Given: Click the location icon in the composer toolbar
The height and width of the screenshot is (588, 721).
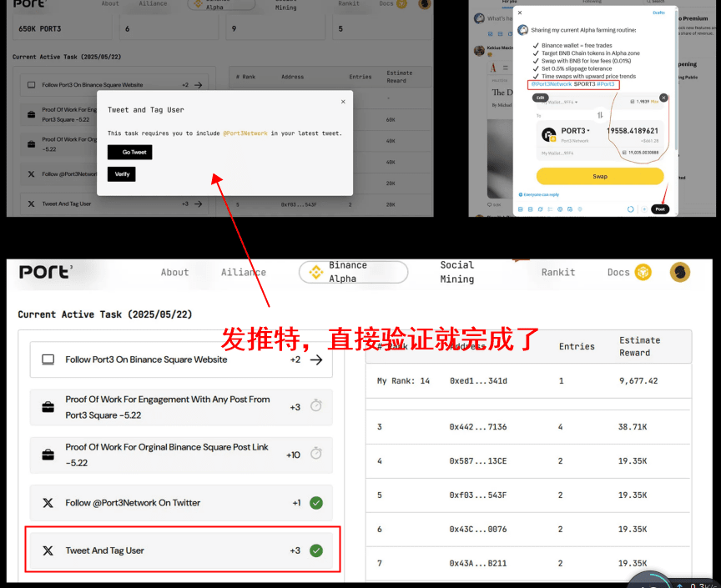Looking at the screenshot, I should click(580, 209).
